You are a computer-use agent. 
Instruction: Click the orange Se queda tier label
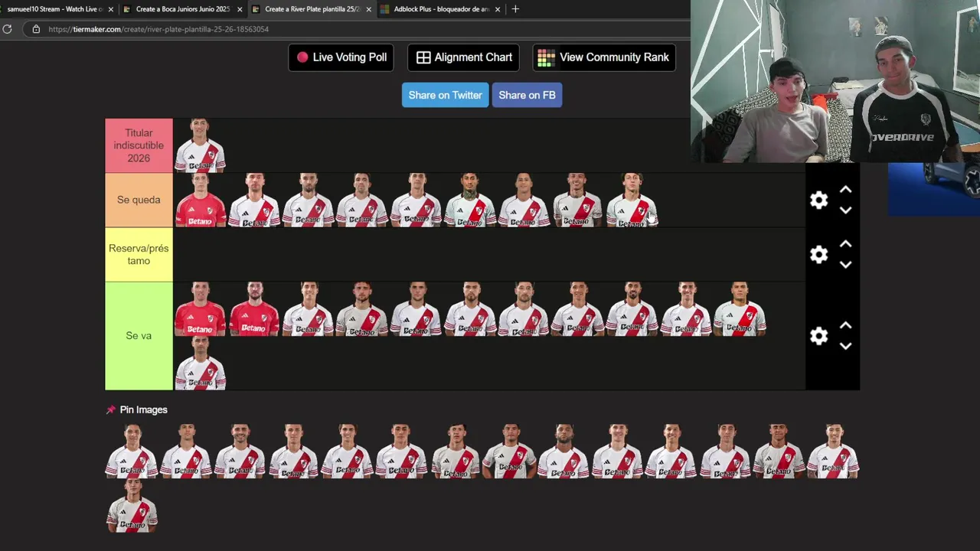pos(139,200)
